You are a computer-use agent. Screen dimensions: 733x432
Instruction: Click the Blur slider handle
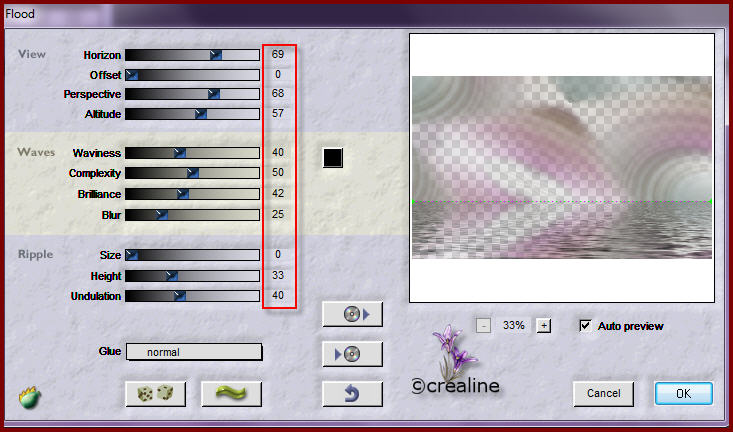tap(161, 215)
